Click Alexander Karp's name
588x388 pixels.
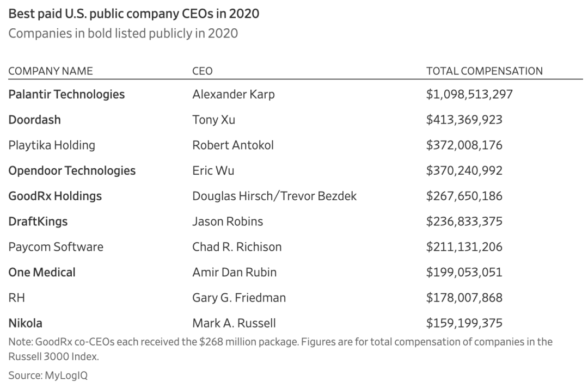coord(234,94)
